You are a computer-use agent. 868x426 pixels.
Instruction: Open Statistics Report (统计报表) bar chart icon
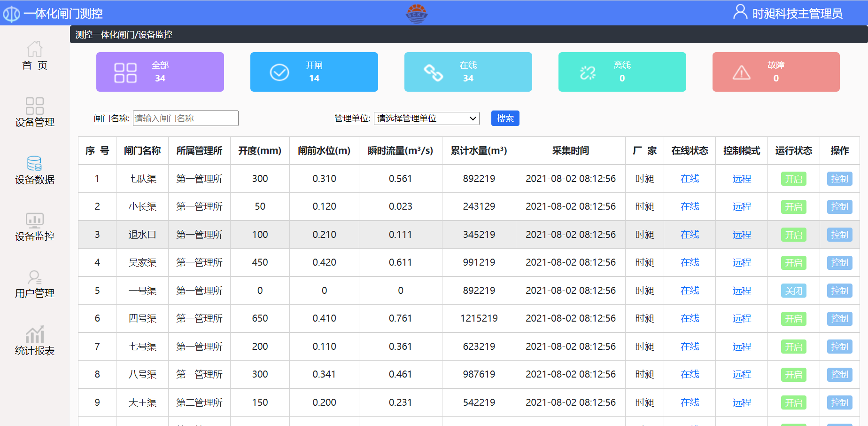35,335
